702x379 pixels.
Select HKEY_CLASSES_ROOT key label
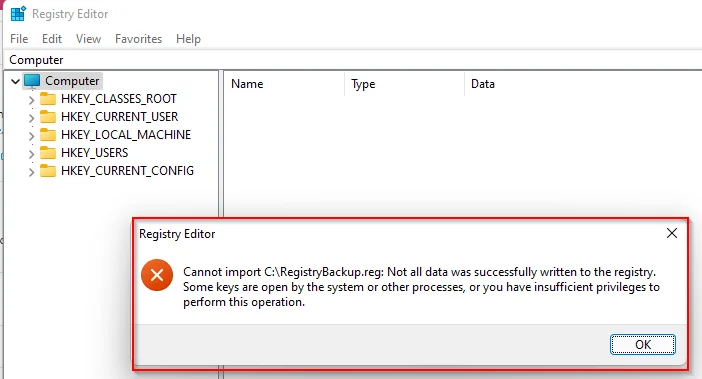(x=119, y=99)
